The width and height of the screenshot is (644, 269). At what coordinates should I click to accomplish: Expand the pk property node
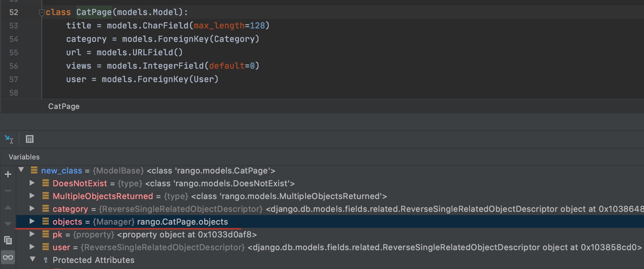pyautogui.click(x=32, y=234)
